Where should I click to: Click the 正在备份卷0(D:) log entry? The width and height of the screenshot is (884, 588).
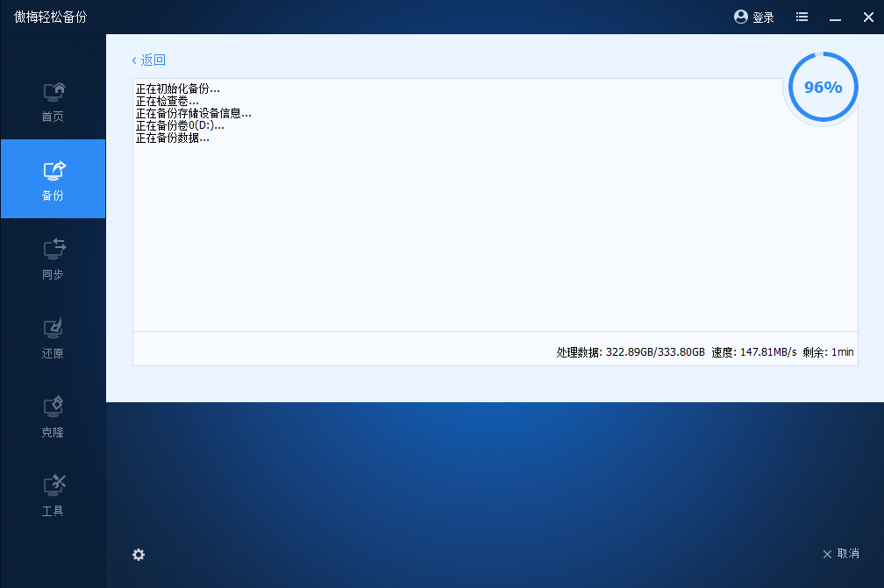click(180, 126)
